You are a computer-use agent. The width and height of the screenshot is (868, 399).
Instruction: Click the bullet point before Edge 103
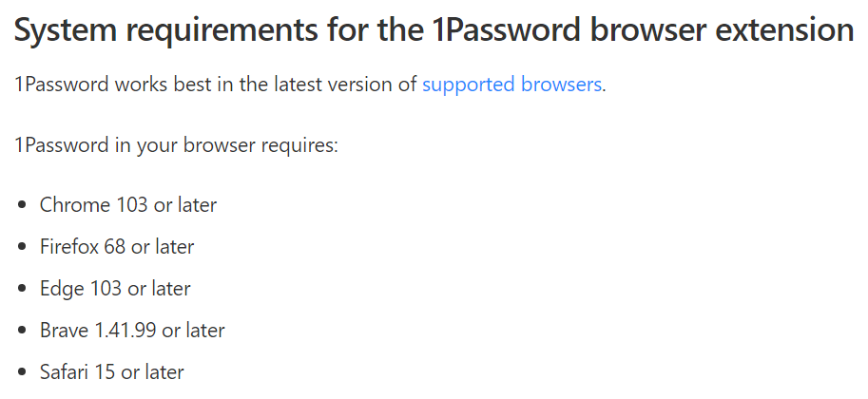pyautogui.click(x=22, y=289)
